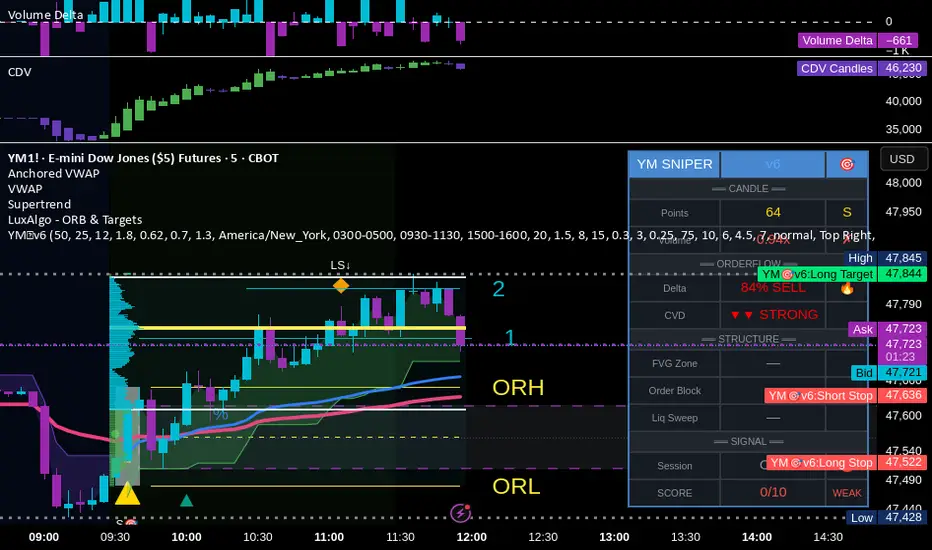Click the Order Block row label

pyautogui.click(x=675, y=391)
